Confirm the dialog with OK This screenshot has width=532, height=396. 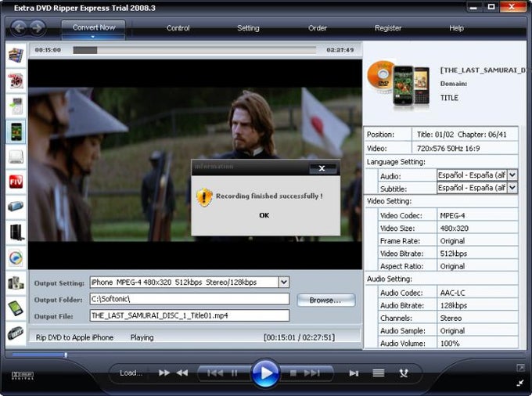point(264,215)
